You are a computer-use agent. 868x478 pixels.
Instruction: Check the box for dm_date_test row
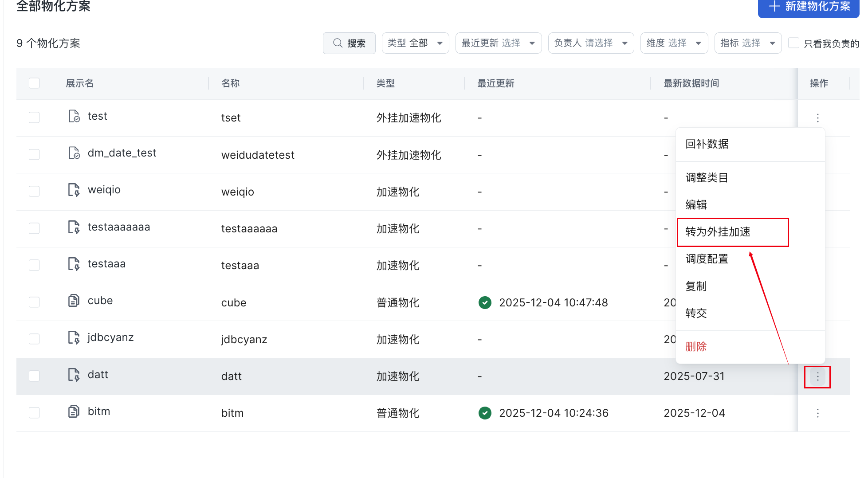34,154
